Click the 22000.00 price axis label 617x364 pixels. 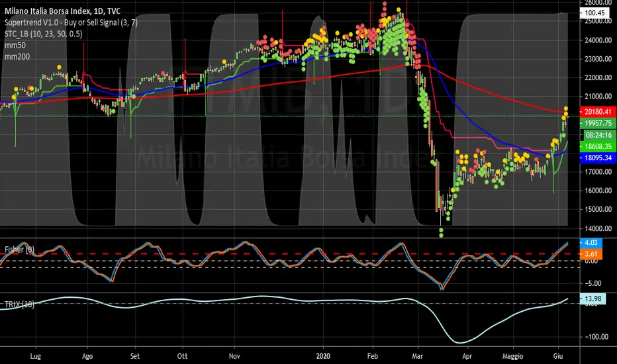pos(598,77)
